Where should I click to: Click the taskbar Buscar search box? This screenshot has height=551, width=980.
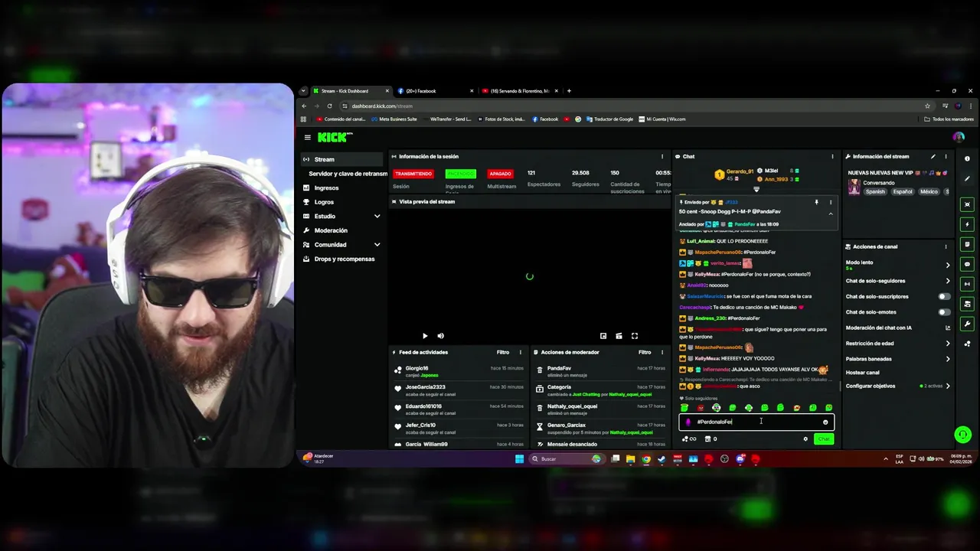click(567, 459)
